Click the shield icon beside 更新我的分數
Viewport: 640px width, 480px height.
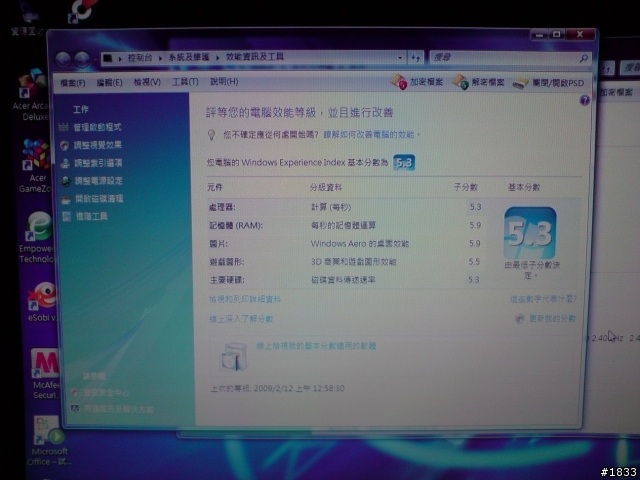[520, 318]
